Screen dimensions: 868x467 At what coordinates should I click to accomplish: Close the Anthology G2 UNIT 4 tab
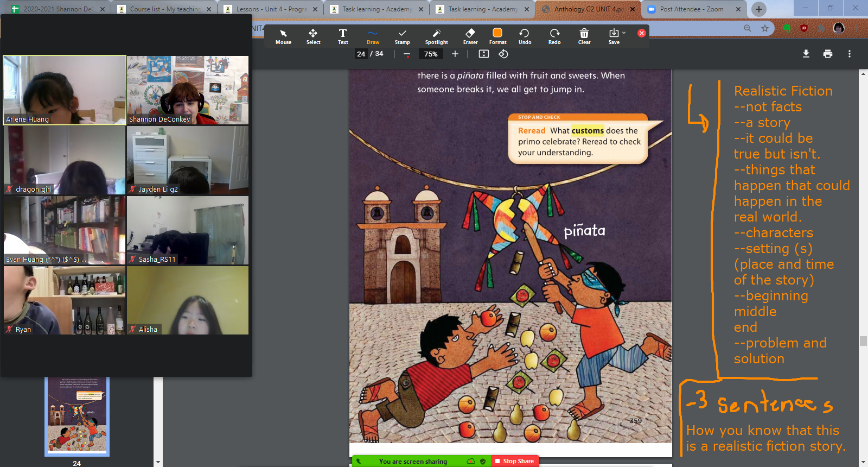633,9
